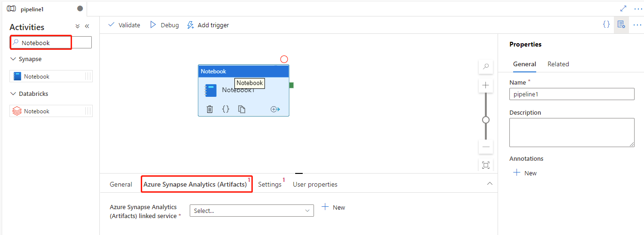Click the Notebook1 activity name text
This screenshot has width=644, height=235.
[238, 90]
